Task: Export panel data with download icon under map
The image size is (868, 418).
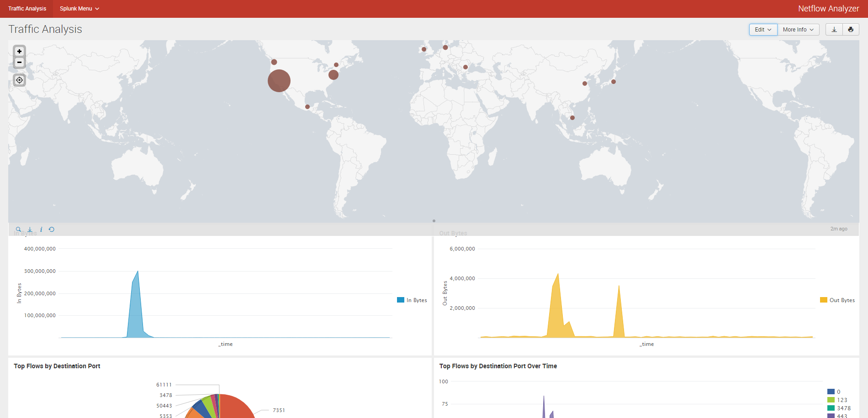Action: (x=30, y=230)
